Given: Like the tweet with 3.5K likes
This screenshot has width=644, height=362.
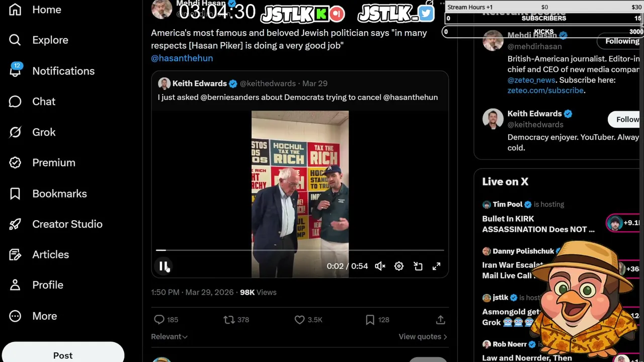Looking at the screenshot, I should pos(308,320).
